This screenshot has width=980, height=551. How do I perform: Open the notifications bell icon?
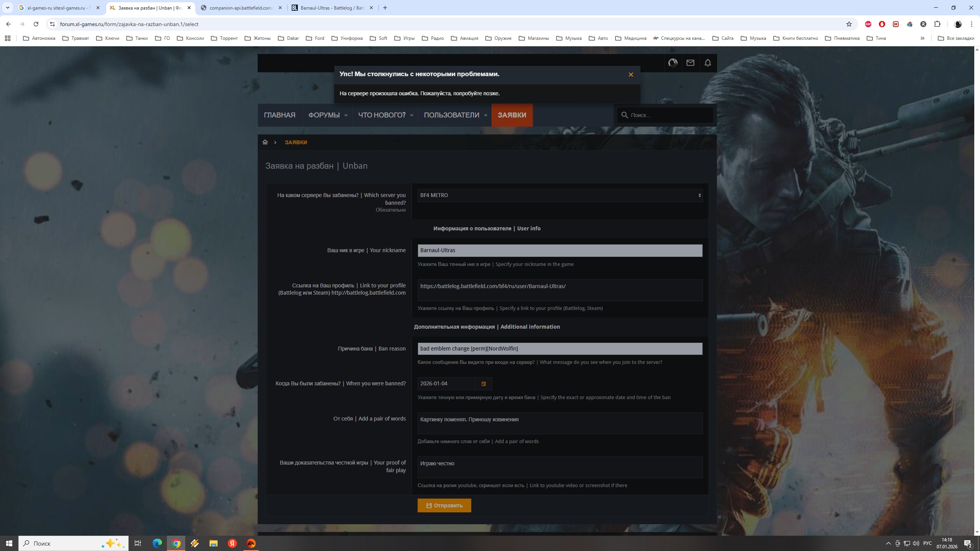(707, 63)
